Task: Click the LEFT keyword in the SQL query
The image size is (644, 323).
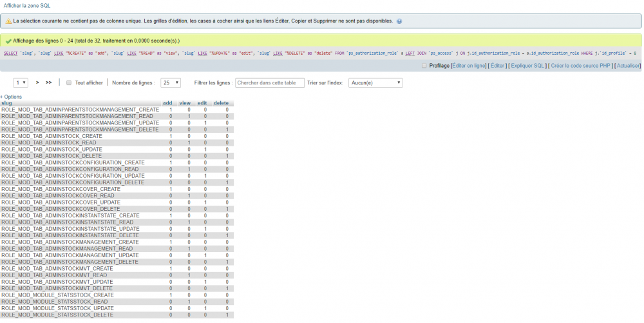Action: [x=410, y=54]
